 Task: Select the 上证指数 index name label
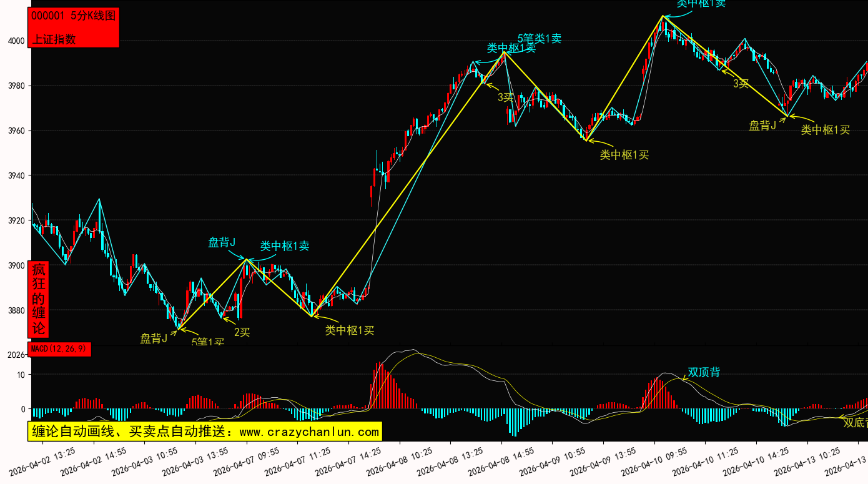click(54, 39)
